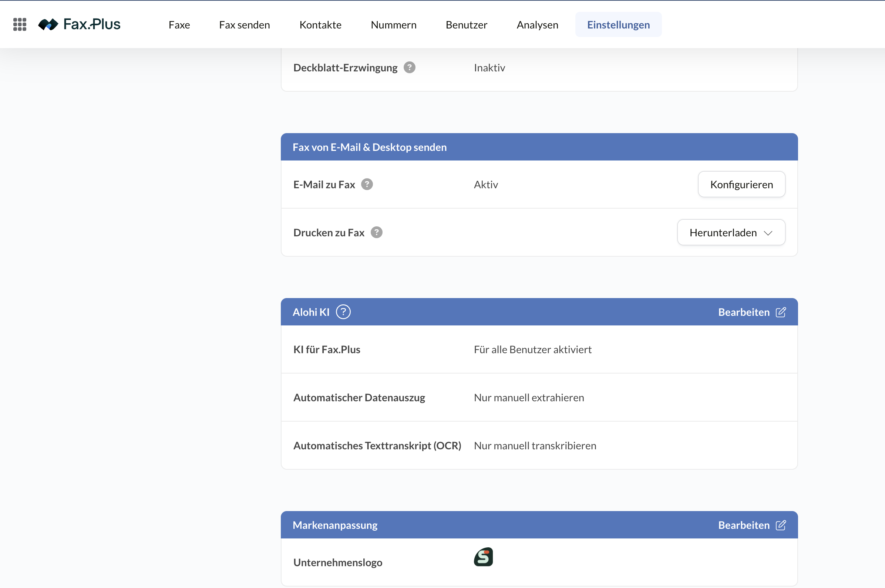Open the apps grid launcher icon

click(x=20, y=24)
